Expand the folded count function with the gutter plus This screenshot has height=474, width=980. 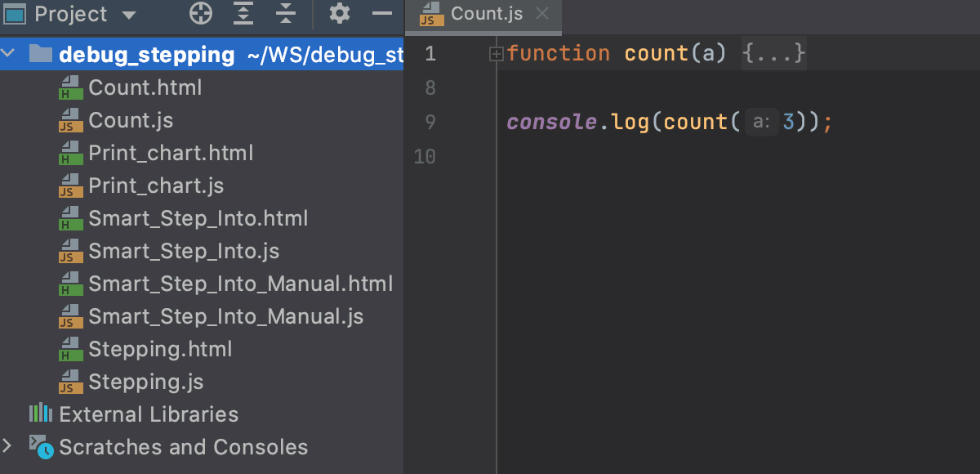click(x=496, y=52)
